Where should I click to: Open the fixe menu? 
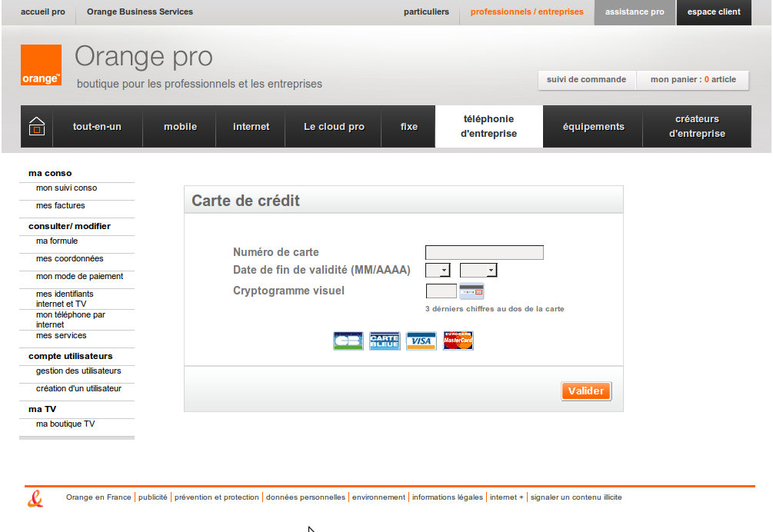[408, 127]
